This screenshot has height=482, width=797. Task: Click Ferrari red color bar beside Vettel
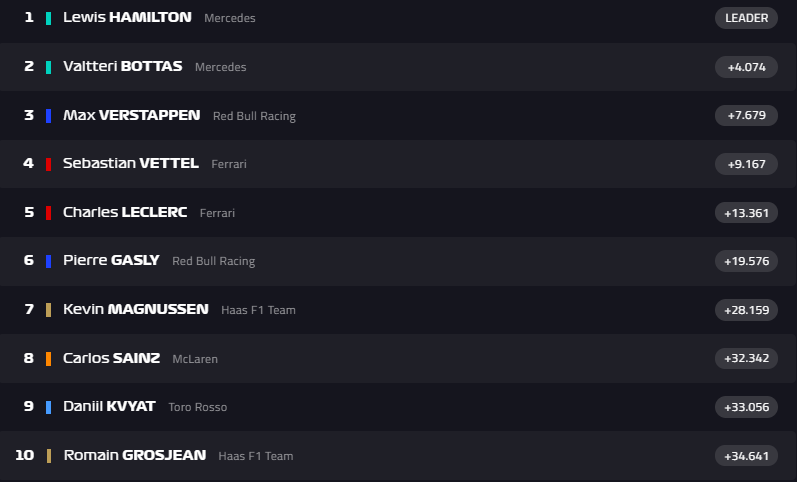(x=48, y=164)
